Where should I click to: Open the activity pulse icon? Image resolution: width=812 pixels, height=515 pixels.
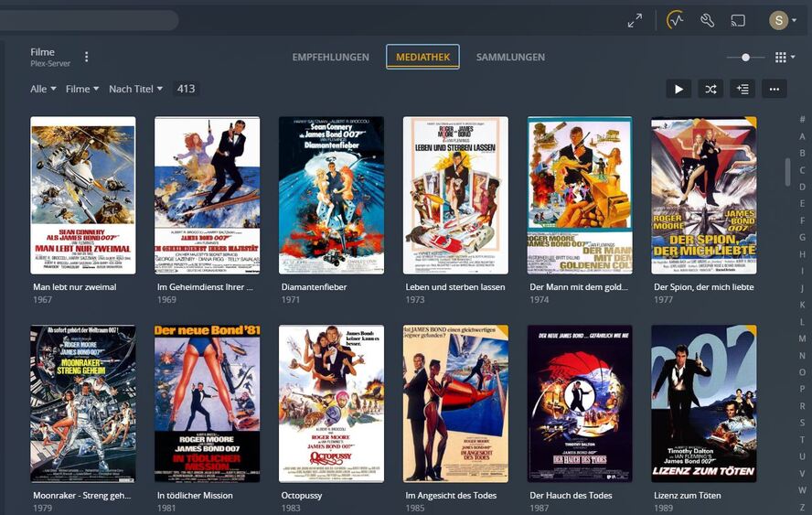pyautogui.click(x=675, y=20)
